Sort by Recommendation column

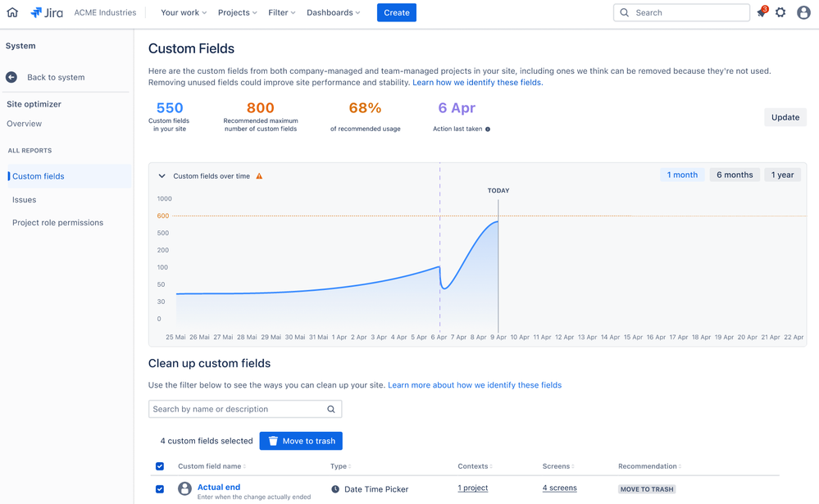(649, 466)
